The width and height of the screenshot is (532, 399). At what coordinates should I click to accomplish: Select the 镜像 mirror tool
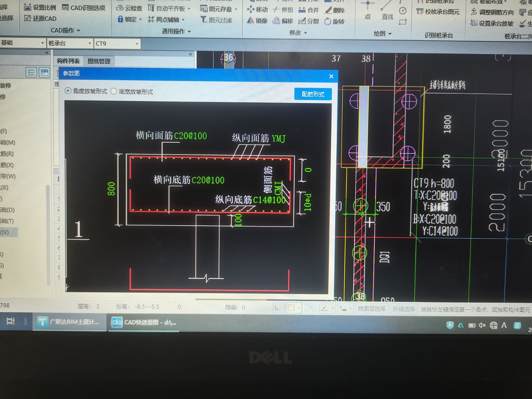point(257,21)
